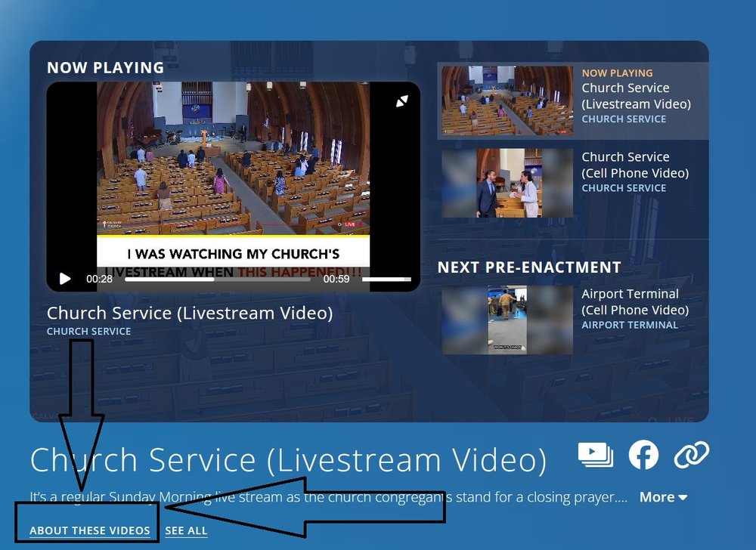Screen dimensions: 756x550
Task: Click the fullscreen expand icon on the video
Action: pyautogui.click(x=402, y=101)
